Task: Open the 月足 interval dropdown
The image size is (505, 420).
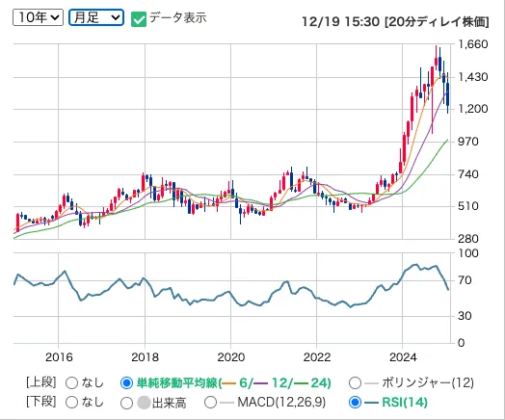Action: pos(96,17)
